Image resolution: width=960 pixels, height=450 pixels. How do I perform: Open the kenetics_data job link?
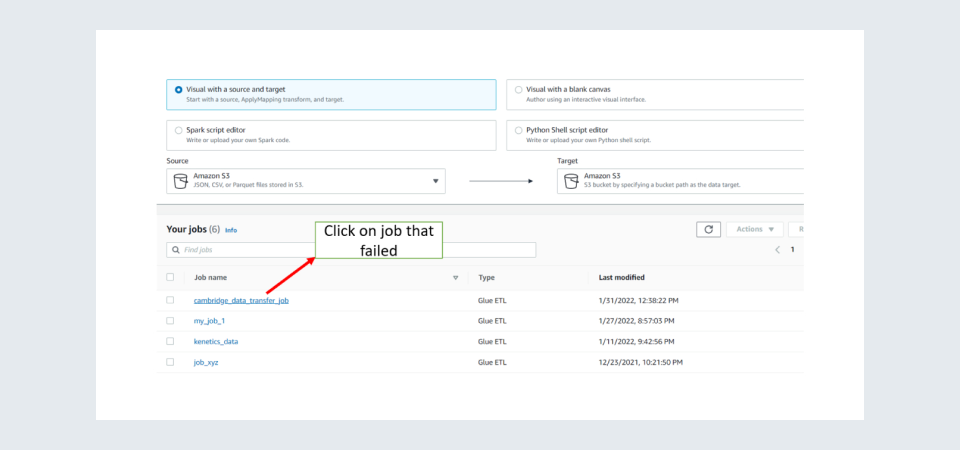pyautogui.click(x=216, y=342)
